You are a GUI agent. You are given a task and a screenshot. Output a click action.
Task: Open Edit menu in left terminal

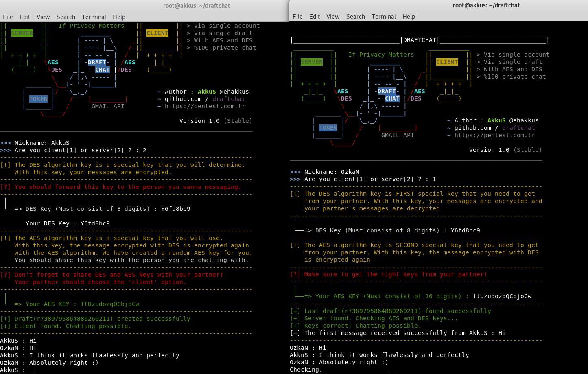click(x=25, y=17)
